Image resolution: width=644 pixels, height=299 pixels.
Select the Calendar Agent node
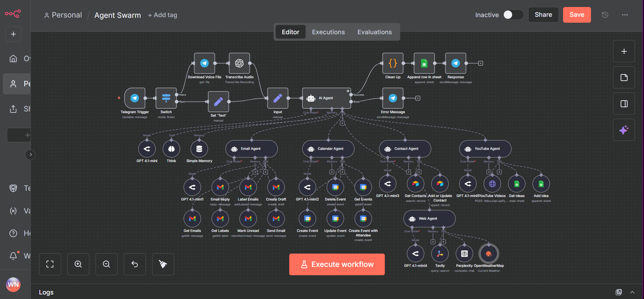(x=328, y=149)
